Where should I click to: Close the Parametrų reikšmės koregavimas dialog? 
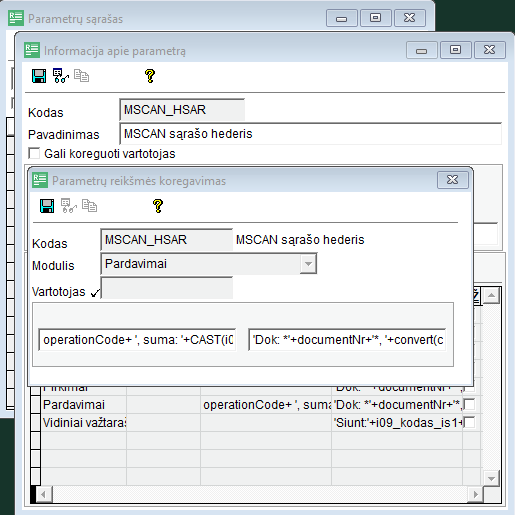pyautogui.click(x=452, y=180)
